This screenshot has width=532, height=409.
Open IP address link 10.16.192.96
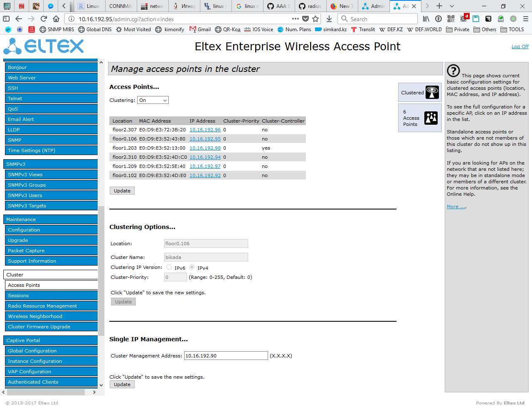205,130
